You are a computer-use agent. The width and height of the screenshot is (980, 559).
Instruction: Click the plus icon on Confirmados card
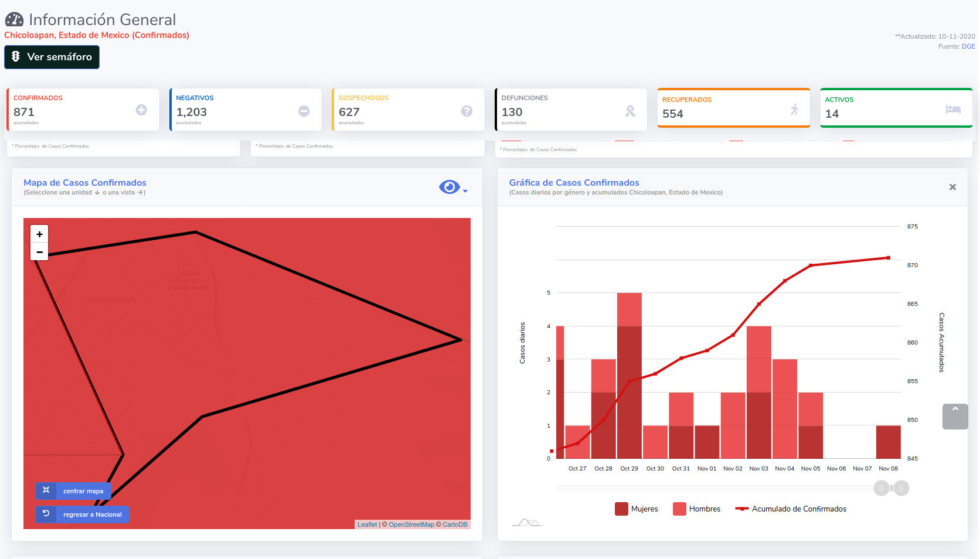click(141, 110)
